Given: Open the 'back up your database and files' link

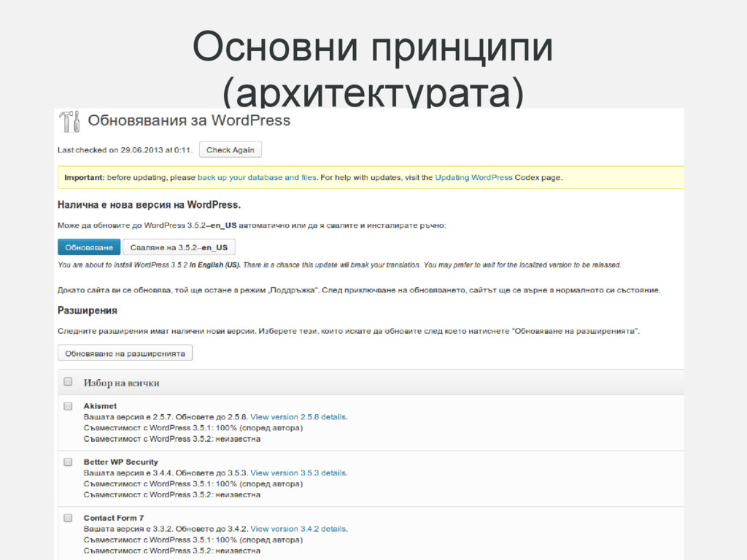Looking at the screenshot, I should (x=257, y=177).
